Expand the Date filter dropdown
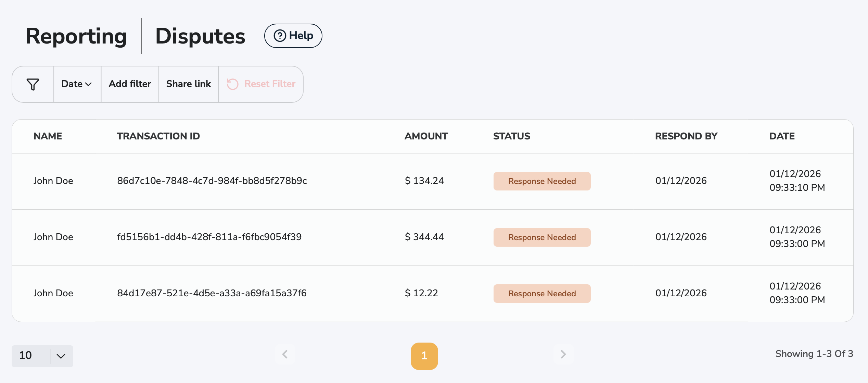Image resolution: width=868 pixels, height=383 pixels. click(77, 84)
